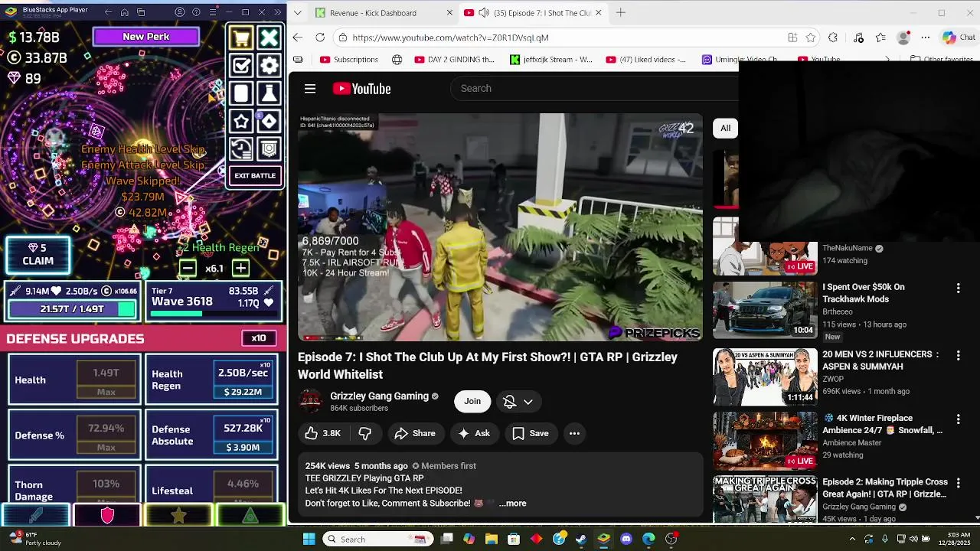The image size is (980, 551).
Task: Open browser extensions icon
Action: (833, 37)
